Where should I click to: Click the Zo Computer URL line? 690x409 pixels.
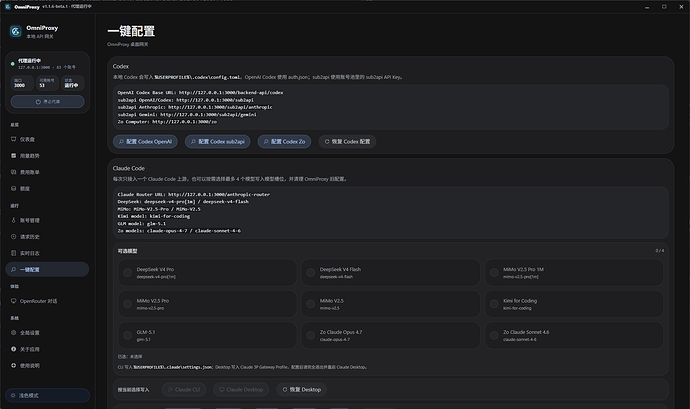point(167,122)
